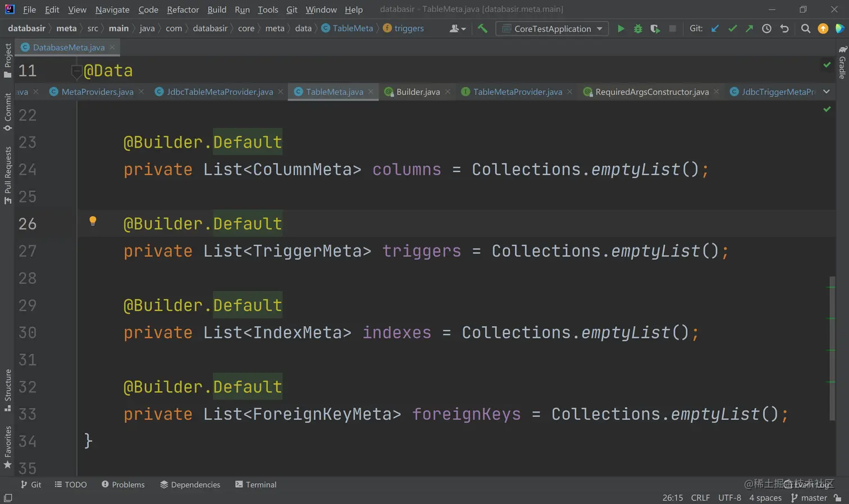
Task: Open the JetBrains Toolbox colorful icon
Action: [x=840, y=29]
